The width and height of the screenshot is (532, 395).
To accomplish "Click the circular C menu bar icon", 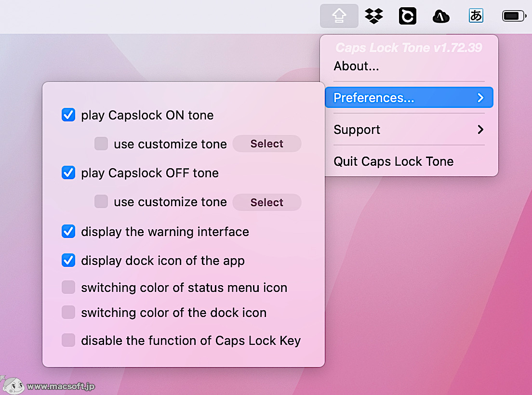I will pos(407,15).
